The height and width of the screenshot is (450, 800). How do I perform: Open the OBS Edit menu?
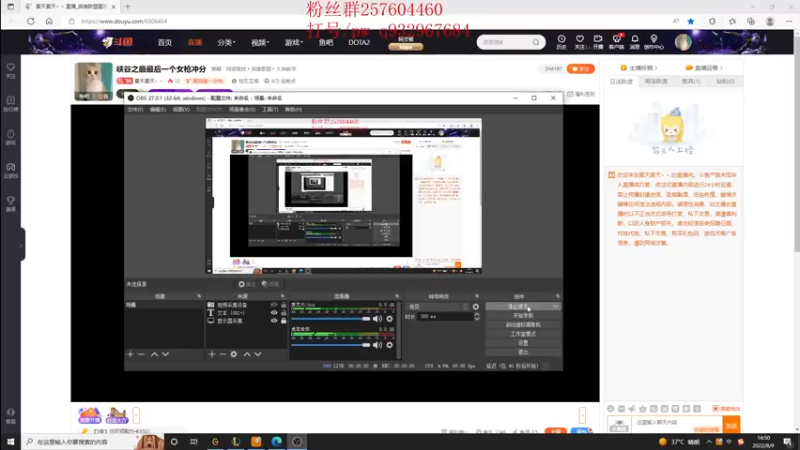click(158, 109)
